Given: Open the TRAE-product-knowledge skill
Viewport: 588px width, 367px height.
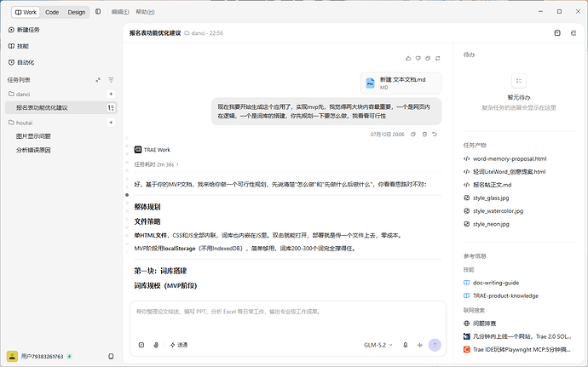Looking at the screenshot, I should point(501,295).
